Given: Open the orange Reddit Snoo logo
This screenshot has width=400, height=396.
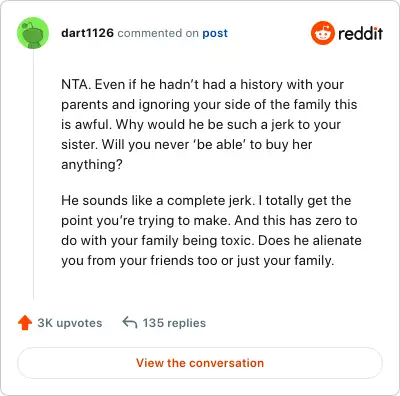Looking at the screenshot, I should 322,33.
